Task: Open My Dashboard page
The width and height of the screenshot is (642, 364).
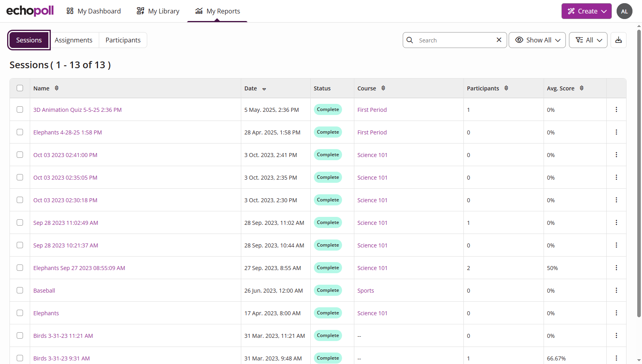Action: tap(94, 11)
